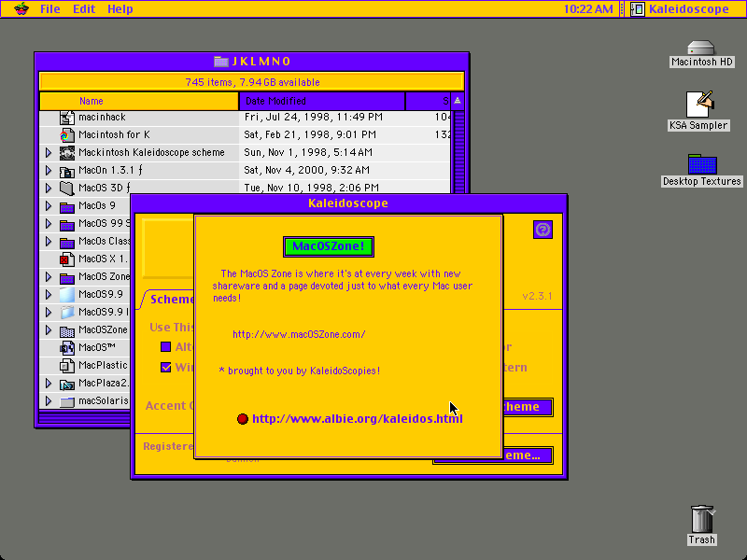Click the MacOS 3D folder icon
The height and width of the screenshot is (560, 747).
(x=67, y=189)
